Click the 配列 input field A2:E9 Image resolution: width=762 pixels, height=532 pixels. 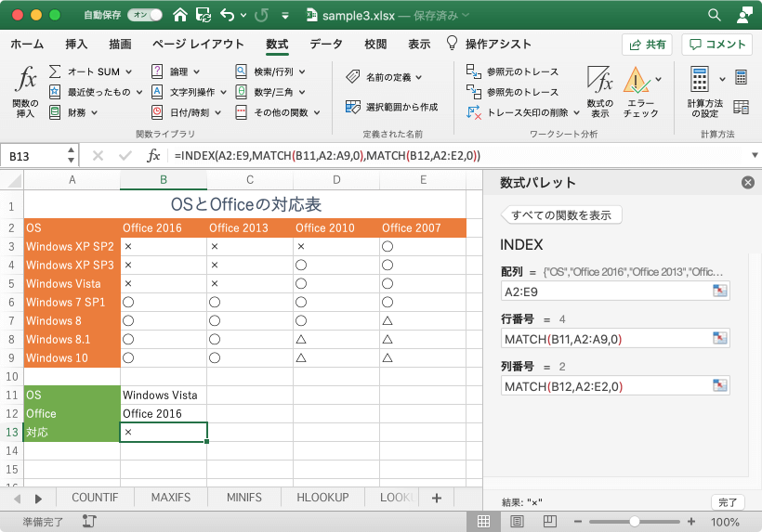tap(615, 292)
